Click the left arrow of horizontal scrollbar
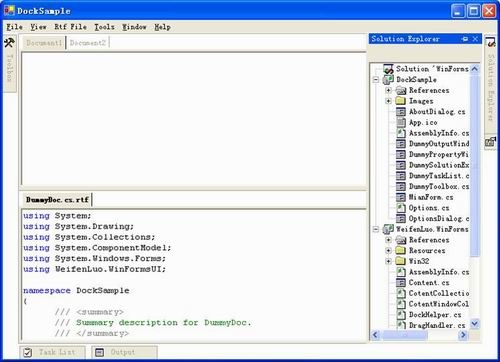Screen dimensions: 500x362 coord(375,335)
